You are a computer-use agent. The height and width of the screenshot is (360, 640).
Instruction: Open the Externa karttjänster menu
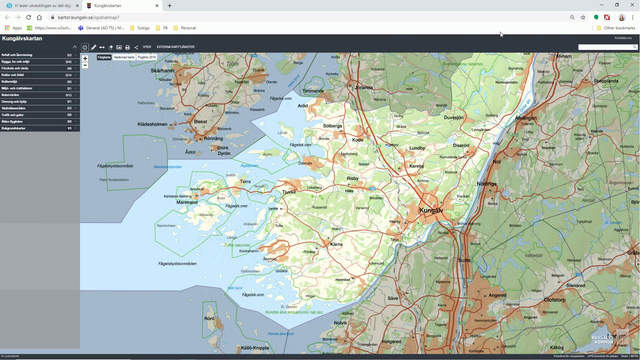click(x=176, y=47)
